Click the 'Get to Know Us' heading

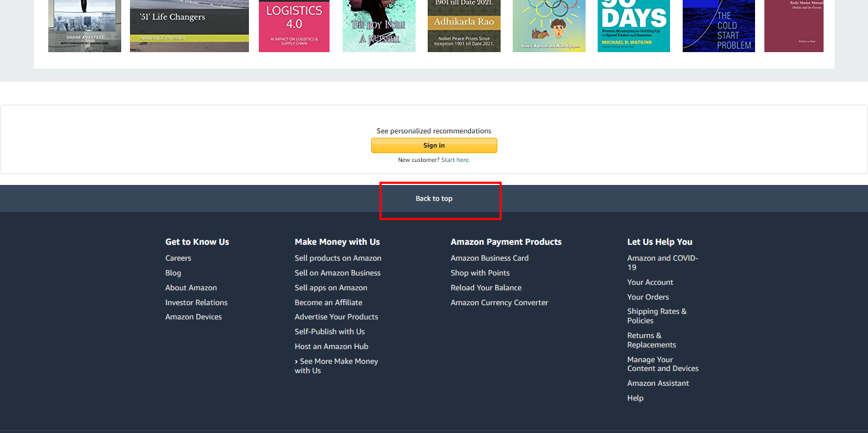(197, 241)
